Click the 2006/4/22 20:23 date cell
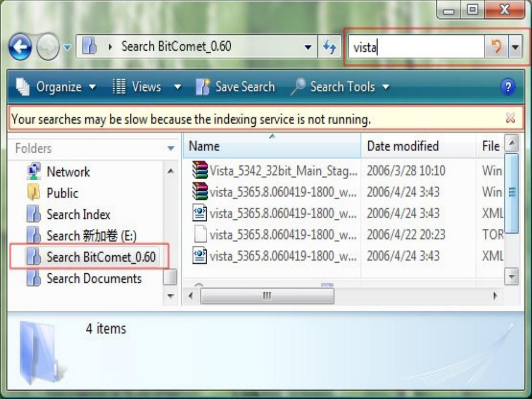532x399 pixels. tap(406, 235)
